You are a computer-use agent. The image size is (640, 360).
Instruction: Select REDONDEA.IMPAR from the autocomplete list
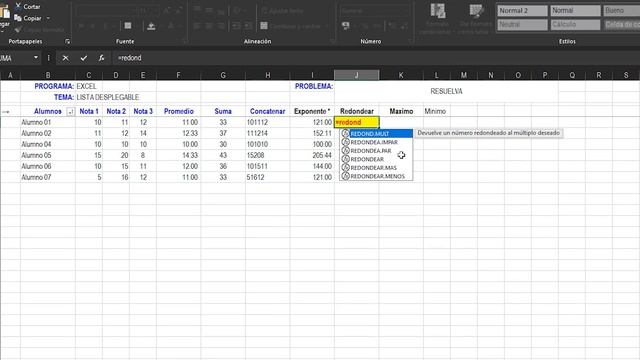[376, 142]
